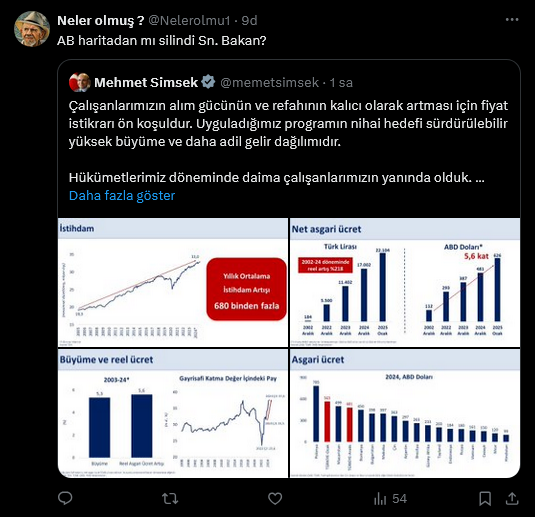Share the tweet via upload icon
Screen dimensions: 535x517
tap(512, 499)
